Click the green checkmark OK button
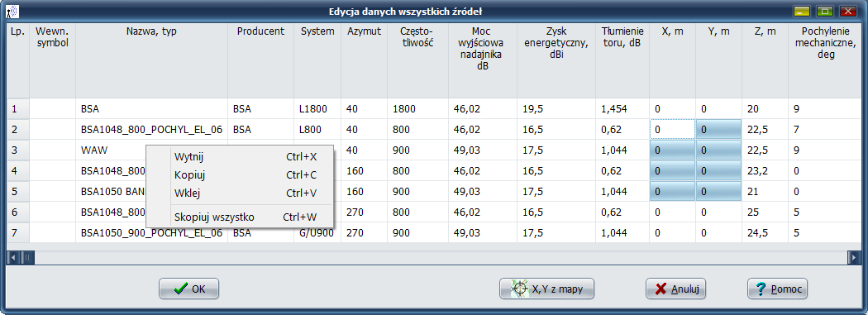The height and width of the screenshot is (315, 868). click(x=188, y=289)
